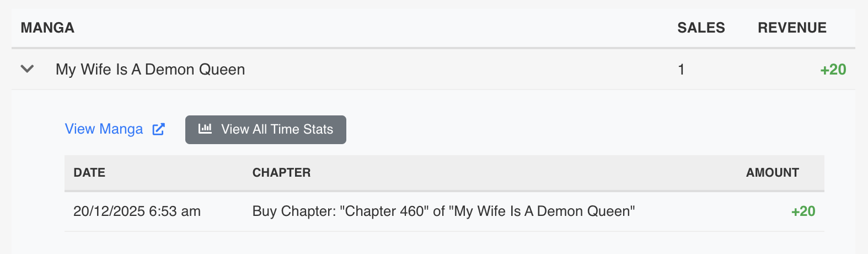Click the bar chart icon in stats button
This screenshot has height=254, width=868.
point(205,129)
